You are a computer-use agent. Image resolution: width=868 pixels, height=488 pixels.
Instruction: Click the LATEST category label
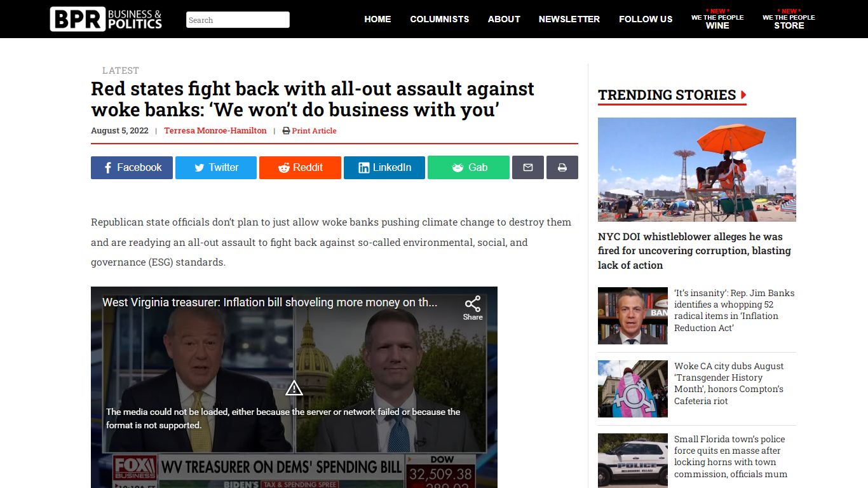121,71
